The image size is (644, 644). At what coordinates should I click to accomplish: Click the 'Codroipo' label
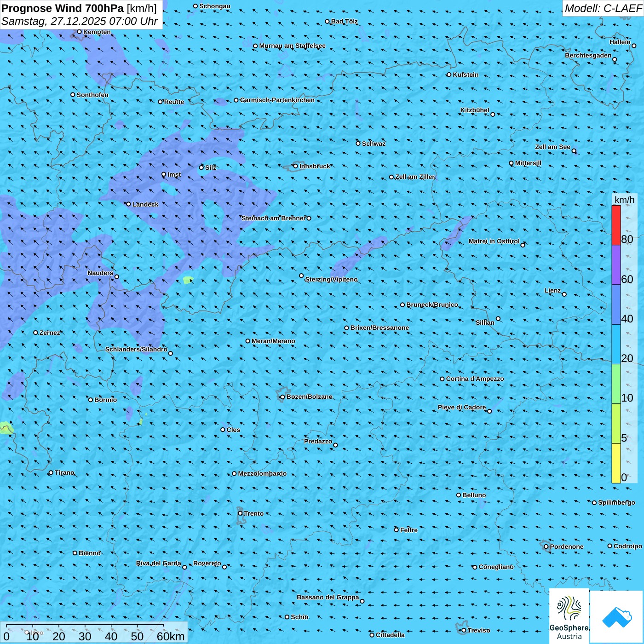(x=628, y=546)
